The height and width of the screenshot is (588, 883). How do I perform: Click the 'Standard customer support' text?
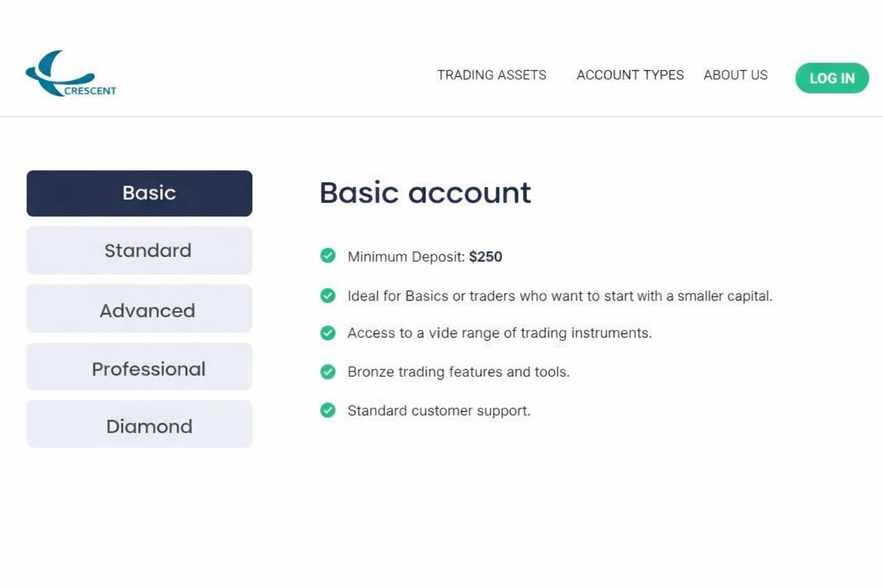coord(439,411)
